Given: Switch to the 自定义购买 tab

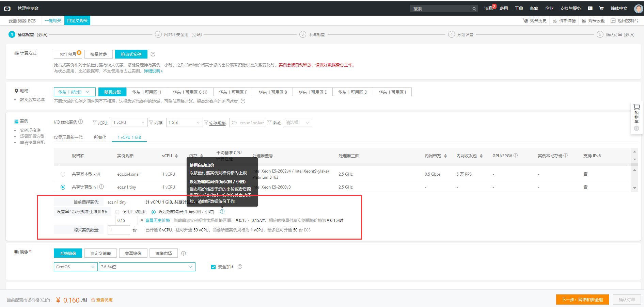Looking at the screenshot, I should (x=77, y=21).
